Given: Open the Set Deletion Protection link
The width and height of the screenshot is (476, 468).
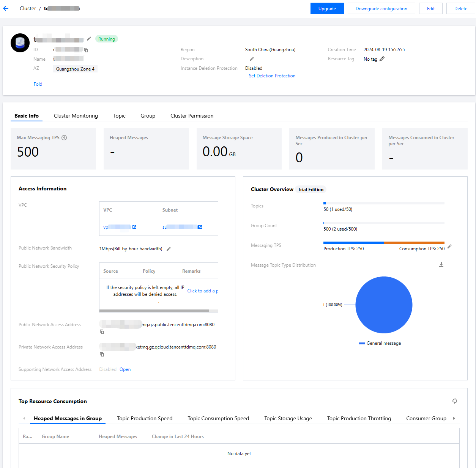Looking at the screenshot, I should pyautogui.click(x=272, y=76).
